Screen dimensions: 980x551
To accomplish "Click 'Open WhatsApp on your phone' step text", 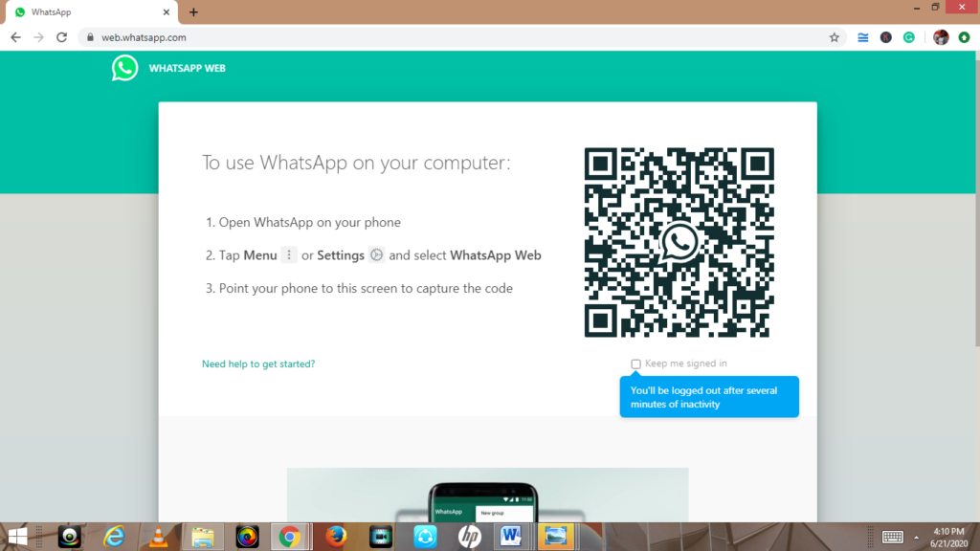I will (x=309, y=222).
